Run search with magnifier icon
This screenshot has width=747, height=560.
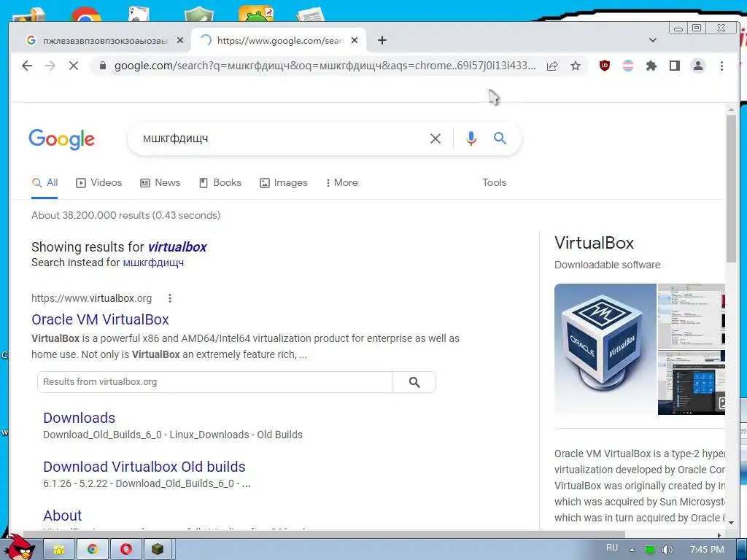click(x=500, y=139)
